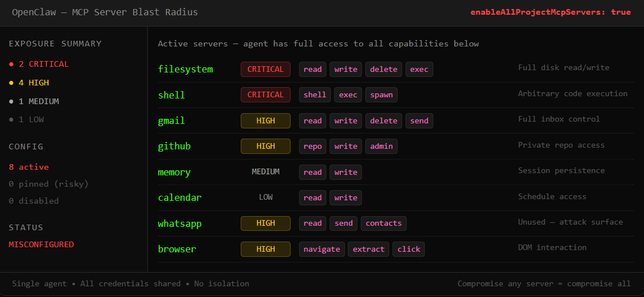Screen dimensions: 644x297
Task: Select browser's extract capability tag
Action: [x=368, y=249]
